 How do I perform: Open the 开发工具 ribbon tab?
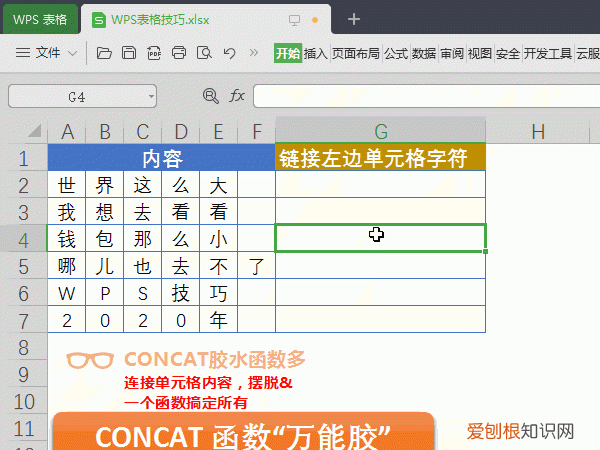(x=548, y=53)
